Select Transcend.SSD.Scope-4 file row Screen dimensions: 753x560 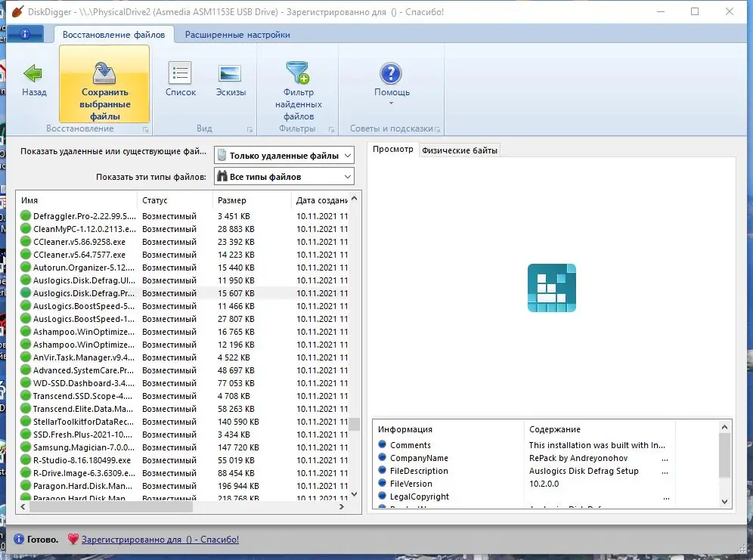pos(184,396)
